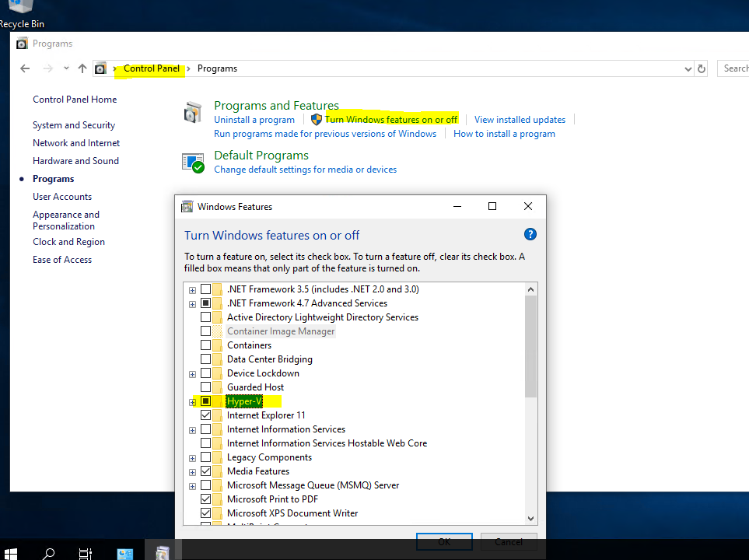This screenshot has height=560, width=749.
Task: Open Clock and Region category
Action: point(68,242)
